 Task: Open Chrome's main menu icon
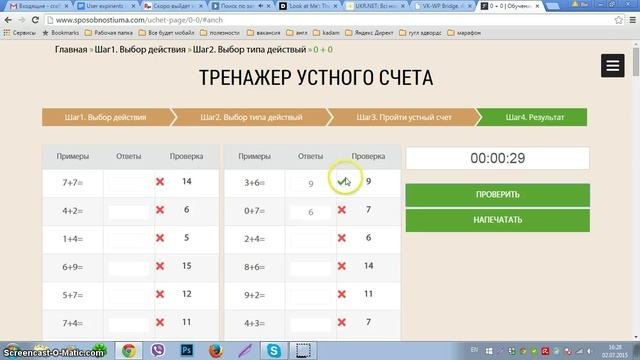[633, 20]
